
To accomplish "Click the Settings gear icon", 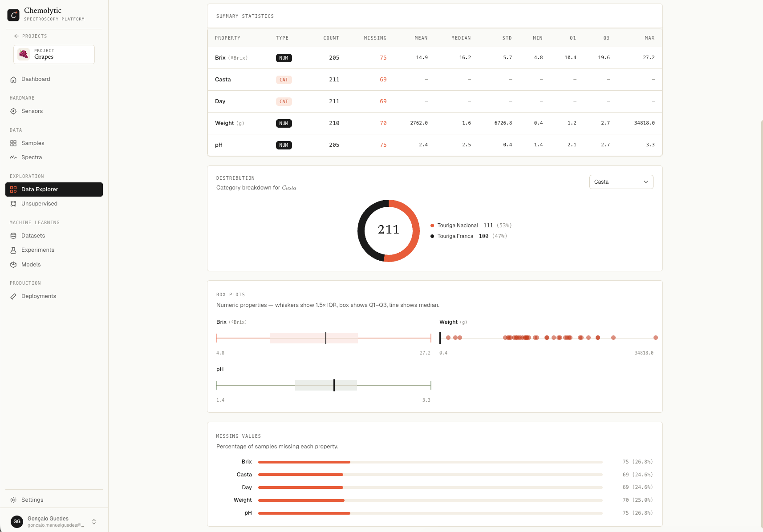I will [13, 500].
